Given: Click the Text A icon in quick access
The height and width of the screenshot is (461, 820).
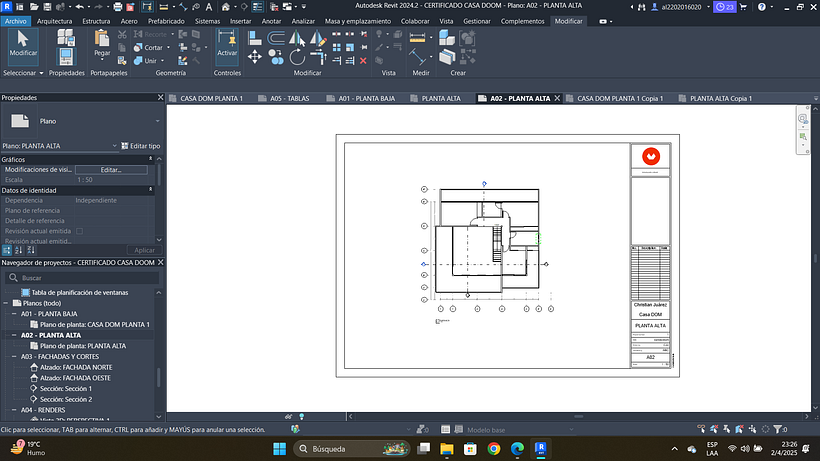Looking at the screenshot, I should click(209, 7).
